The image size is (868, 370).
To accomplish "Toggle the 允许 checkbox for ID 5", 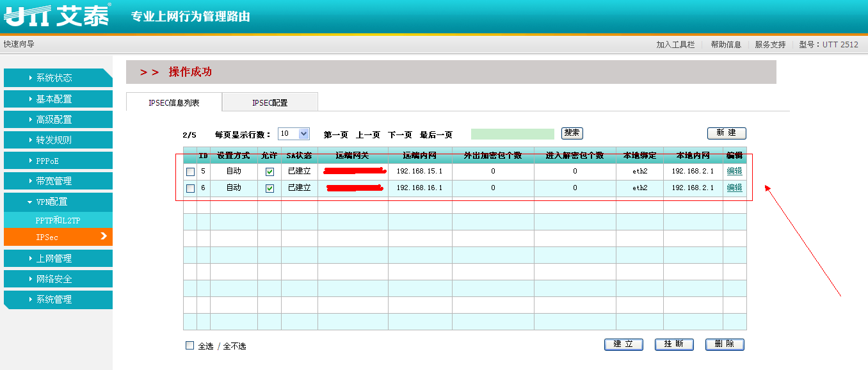I will click(269, 172).
